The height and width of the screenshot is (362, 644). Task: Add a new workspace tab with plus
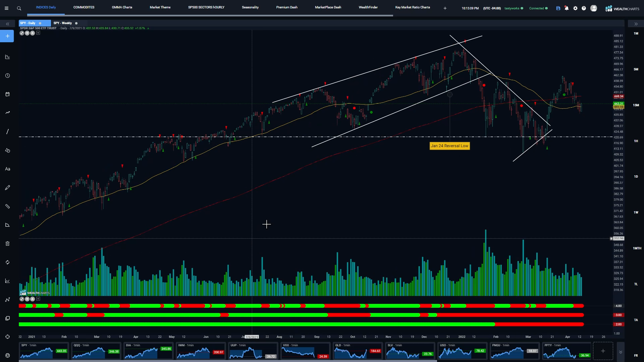pyautogui.click(x=445, y=8)
